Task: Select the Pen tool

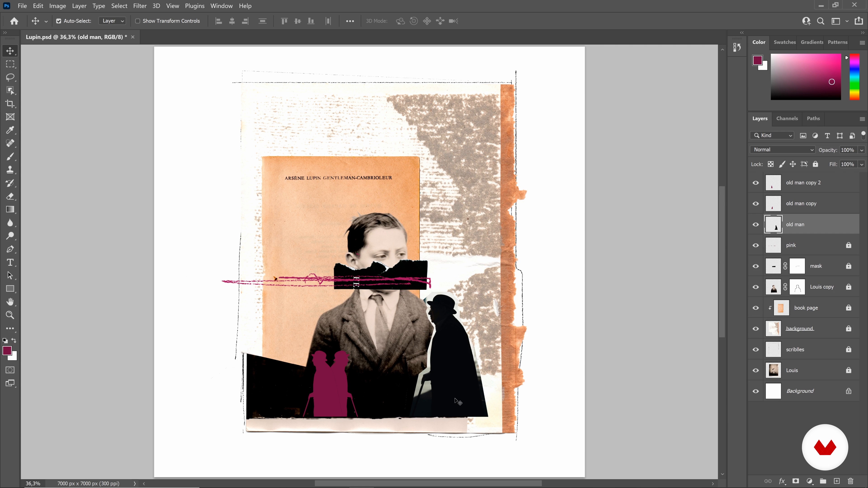Action: pos(10,249)
